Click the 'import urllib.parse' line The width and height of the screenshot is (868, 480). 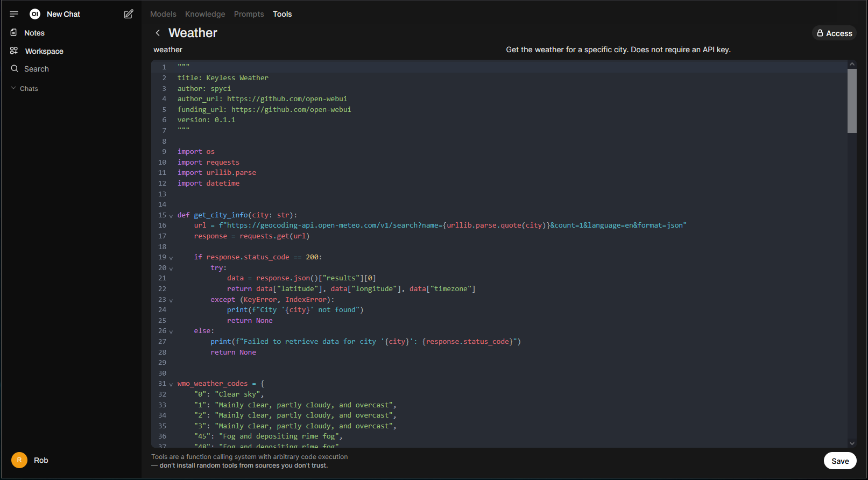coord(217,173)
